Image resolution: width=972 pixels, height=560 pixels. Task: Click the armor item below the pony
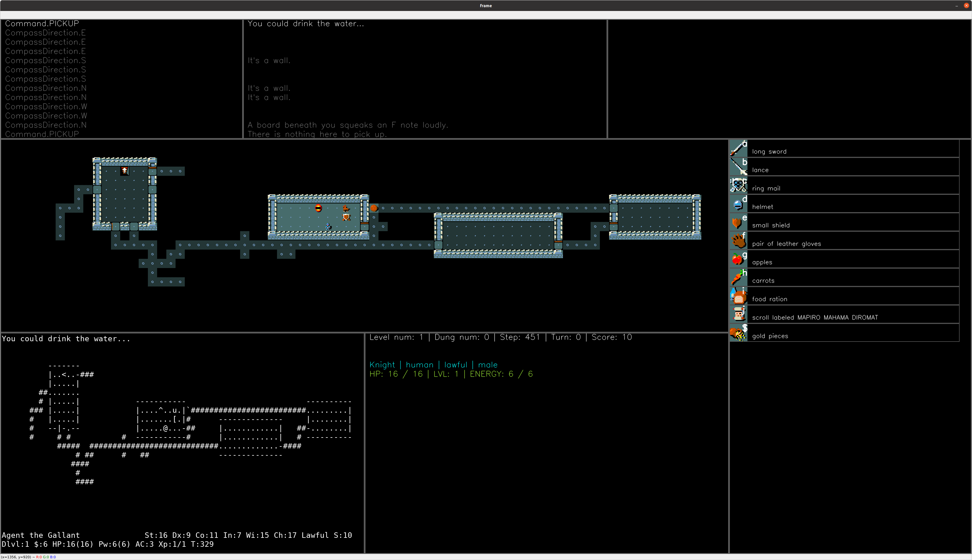(x=346, y=217)
